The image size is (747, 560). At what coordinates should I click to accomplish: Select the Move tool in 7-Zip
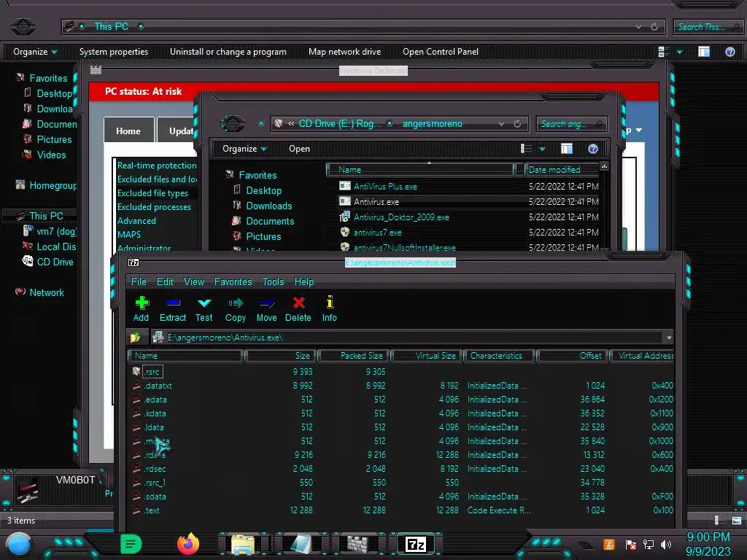tap(266, 309)
